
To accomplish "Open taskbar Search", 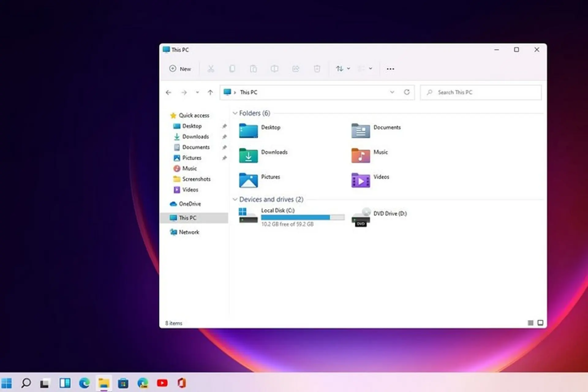I will (26, 383).
